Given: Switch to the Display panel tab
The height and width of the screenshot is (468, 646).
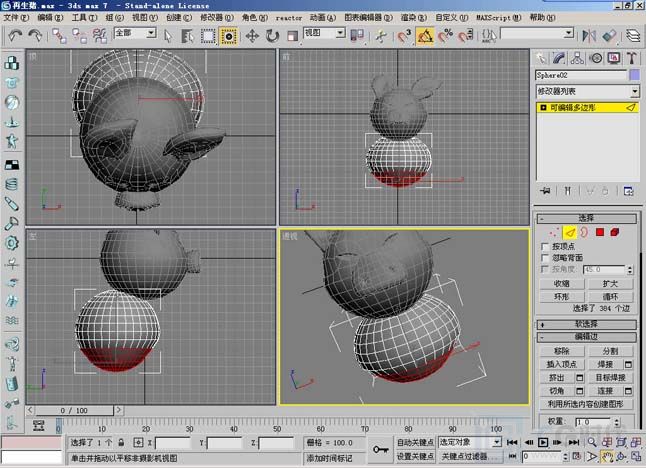Looking at the screenshot, I should (x=614, y=58).
